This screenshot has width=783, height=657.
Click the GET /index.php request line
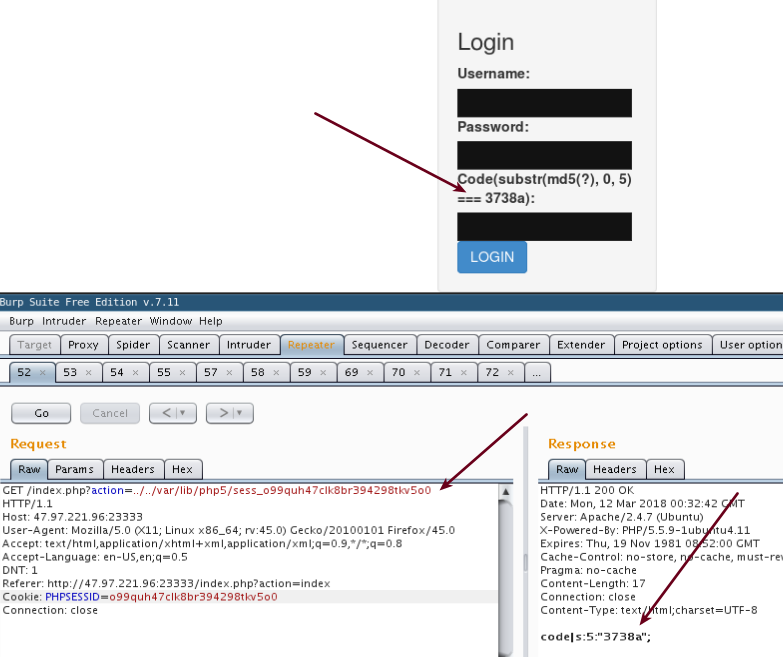pyautogui.click(x=217, y=490)
